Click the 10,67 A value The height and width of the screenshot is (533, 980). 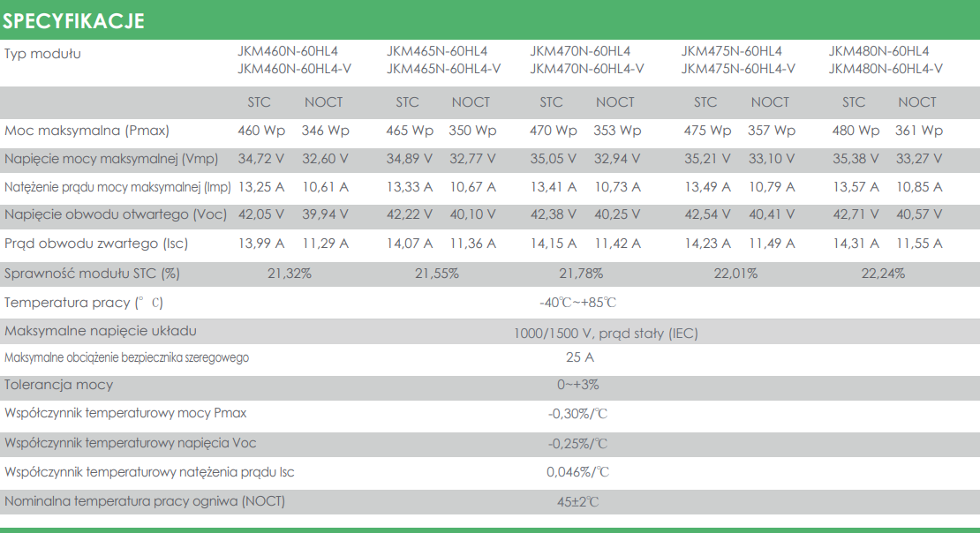point(472,187)
